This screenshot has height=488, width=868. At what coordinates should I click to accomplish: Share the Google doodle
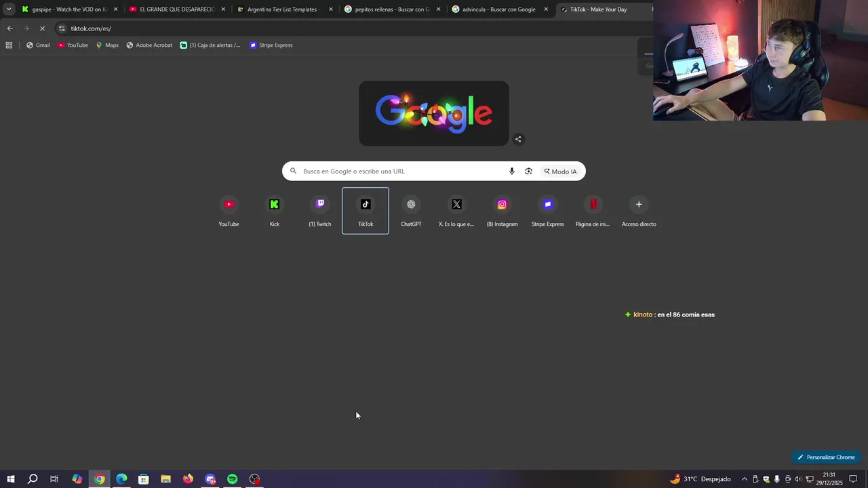[x=518, y=139]
